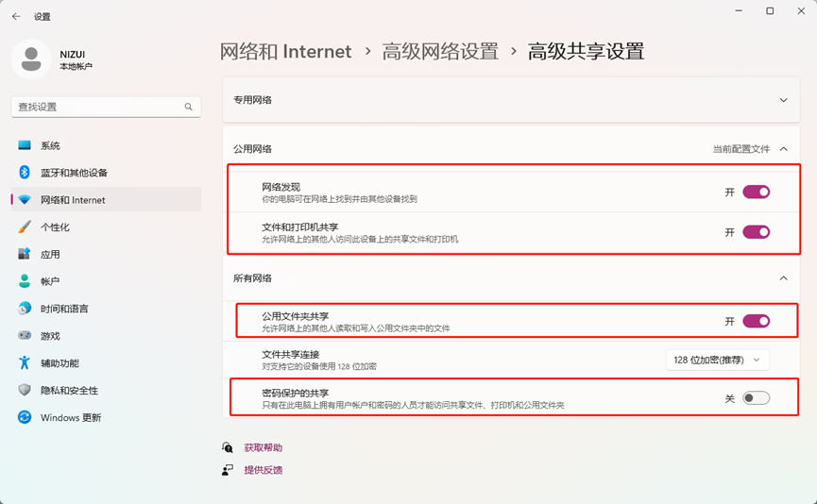Disable 公用文件夹共享 toggle

coord(756,321)
